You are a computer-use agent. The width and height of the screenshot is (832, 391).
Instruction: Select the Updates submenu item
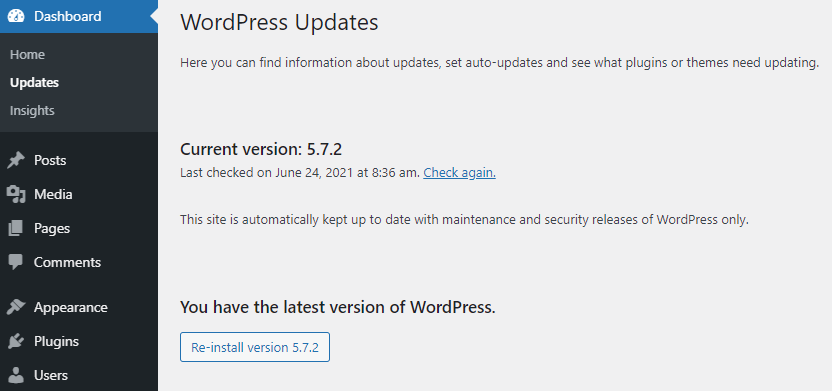(34, 83)
